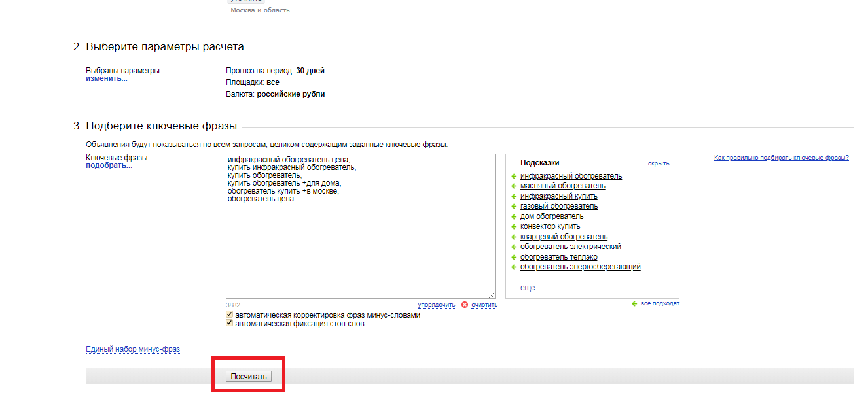The image size is (868, 393).
Task: Click arrow icon beside 'обогреватель энергосберегающий'
Action: point(515,267)
